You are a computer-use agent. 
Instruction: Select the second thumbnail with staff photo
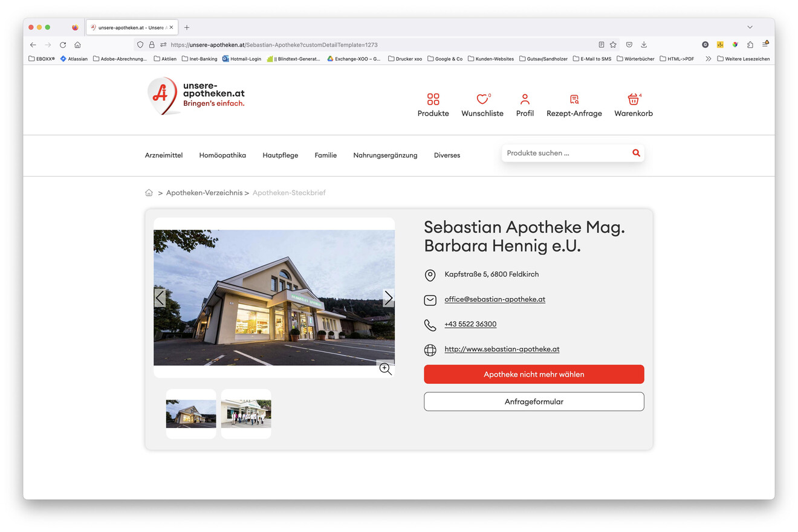click(x=246, y=414)
